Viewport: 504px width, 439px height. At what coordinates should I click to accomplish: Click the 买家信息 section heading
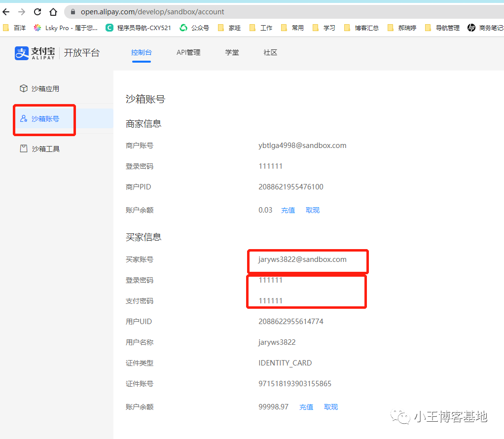[x=144, y=237]
